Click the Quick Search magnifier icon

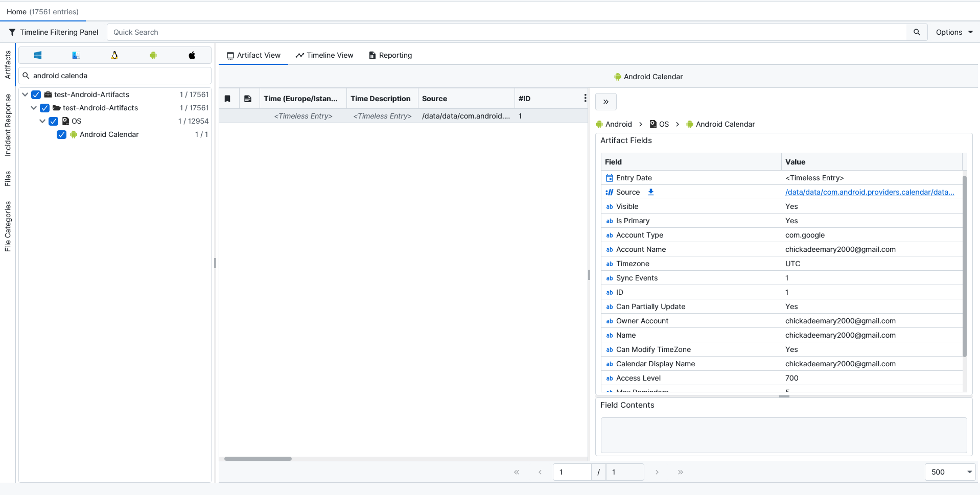(917, 32)
